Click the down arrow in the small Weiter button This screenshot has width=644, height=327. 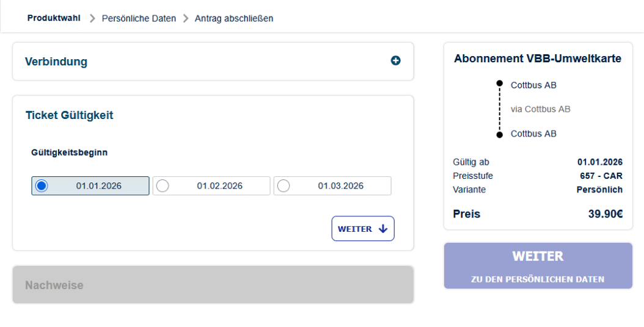click(x=383, y=229)
